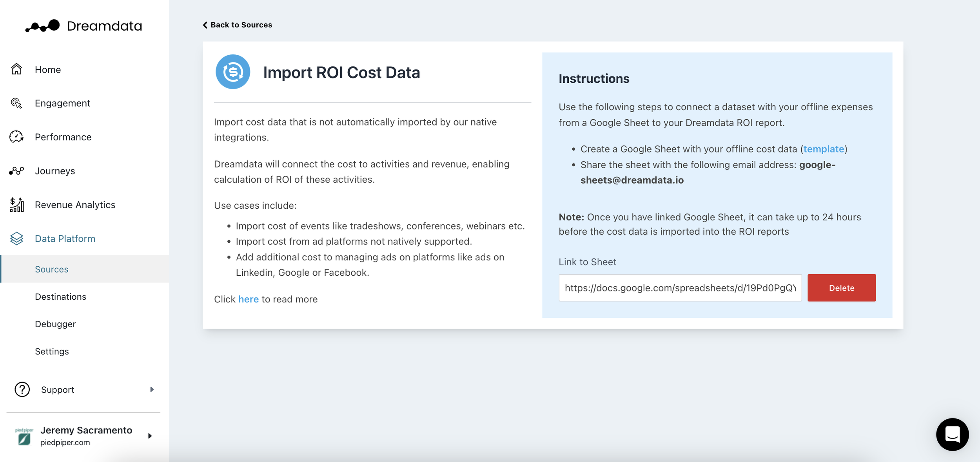Focus the Link to Sheet input field
The width and height of the screenshot is (980, 462).
coord(680,288)
